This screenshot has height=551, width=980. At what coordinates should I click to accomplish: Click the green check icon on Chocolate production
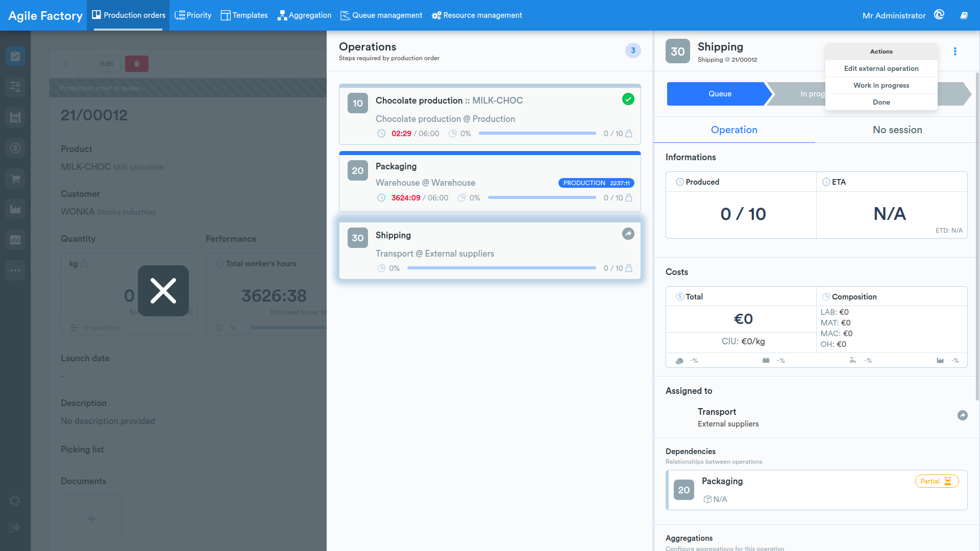tap(628, 99)
